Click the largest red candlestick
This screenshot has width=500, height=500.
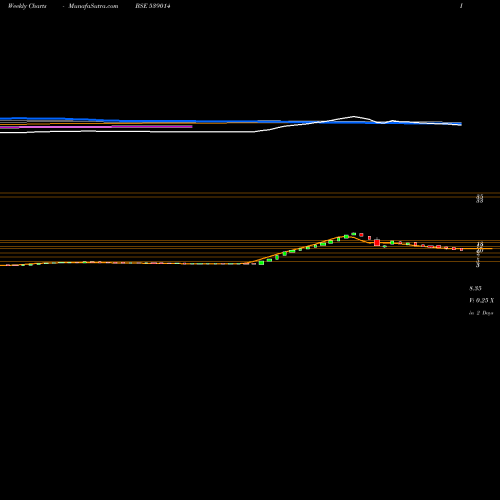tap(377, 242)
